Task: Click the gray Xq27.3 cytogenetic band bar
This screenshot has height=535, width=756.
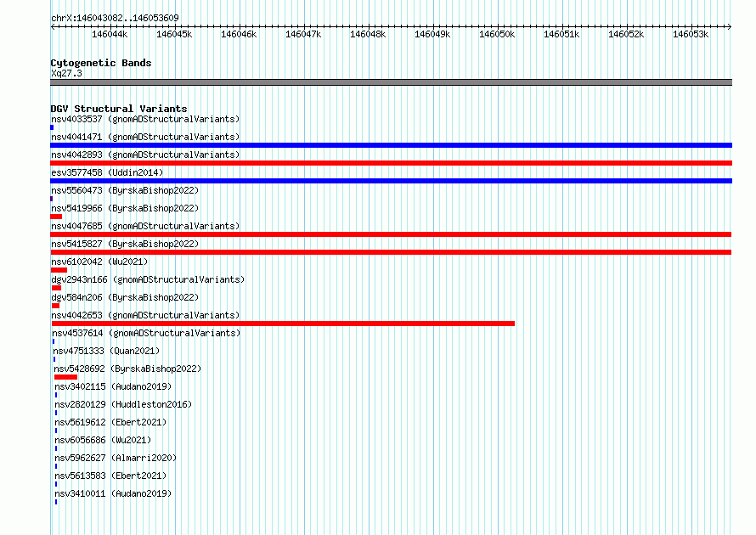Action: (x=391, y=82)
